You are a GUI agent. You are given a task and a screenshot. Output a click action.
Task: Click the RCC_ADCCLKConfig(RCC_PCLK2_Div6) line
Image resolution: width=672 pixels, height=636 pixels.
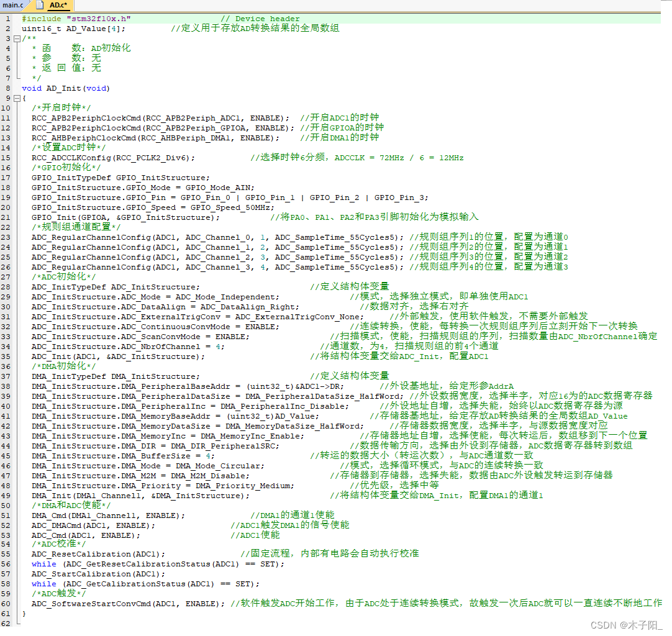(x=113, y=158)
